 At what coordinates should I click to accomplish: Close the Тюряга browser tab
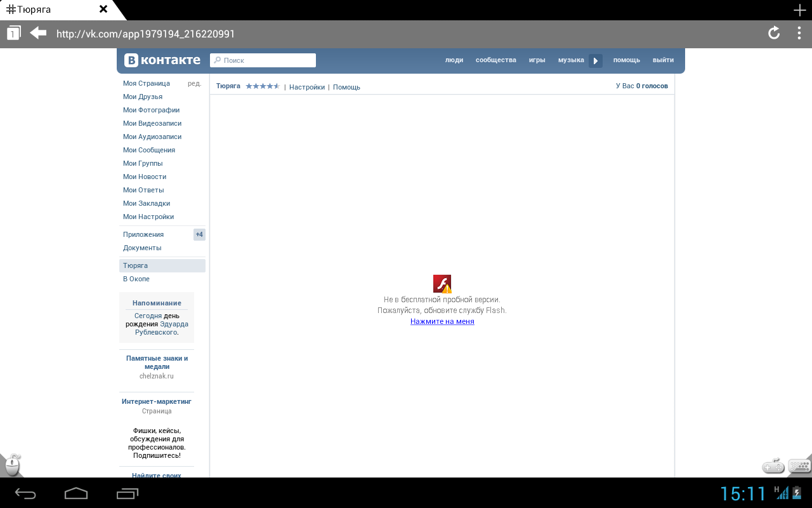click(103, 10)
